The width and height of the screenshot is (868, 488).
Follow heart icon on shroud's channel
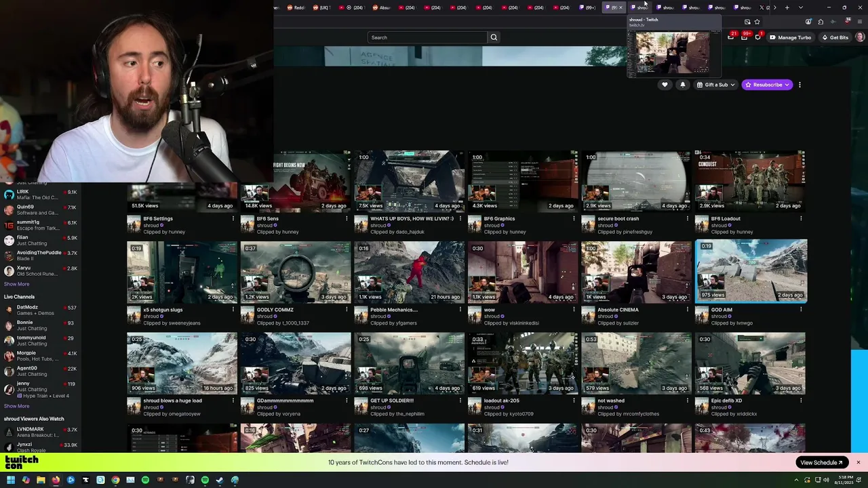point(665,85)
